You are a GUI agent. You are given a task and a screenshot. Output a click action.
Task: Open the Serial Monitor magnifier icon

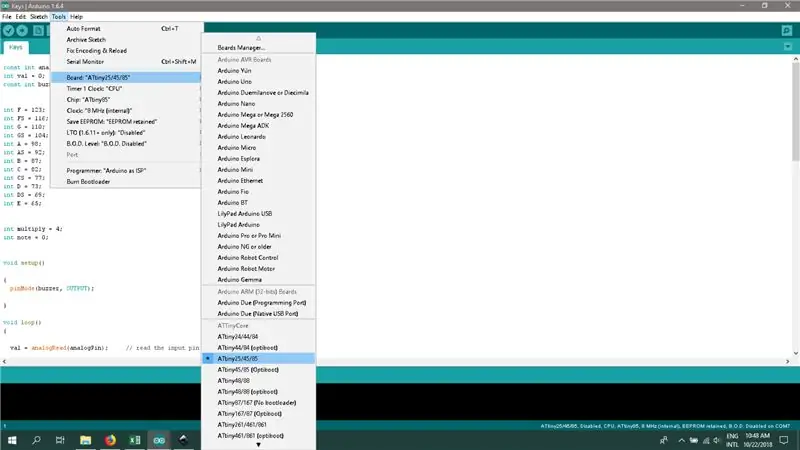787,31
